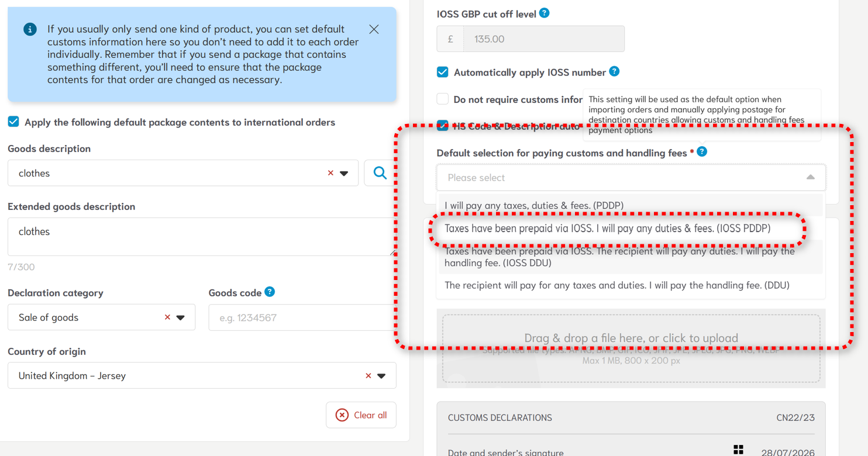Tick the Do not require customs information checkbox
Viewport: 868px width, 456px height.
coord(443,99)
